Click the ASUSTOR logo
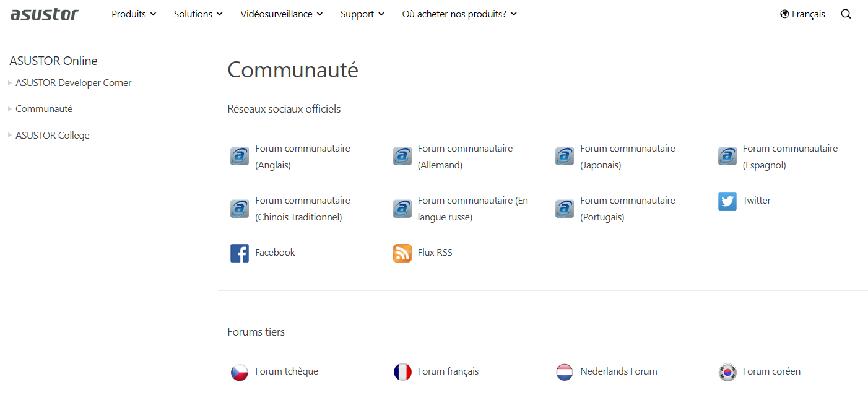Viewport: 868px width, 395px height. pyautogui.click(x=45, y=14)
